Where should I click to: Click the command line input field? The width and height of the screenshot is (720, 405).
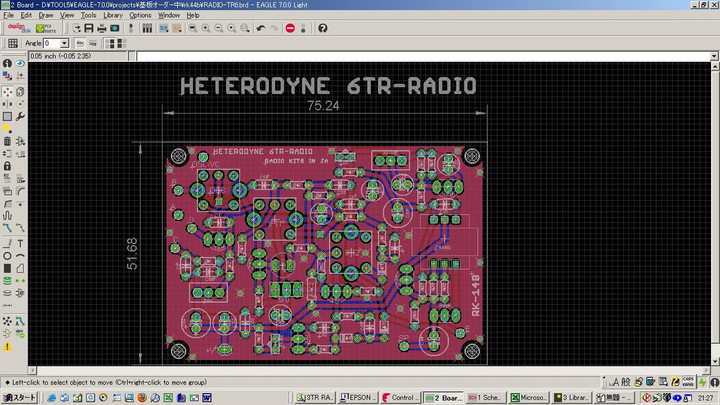point(420,56)
